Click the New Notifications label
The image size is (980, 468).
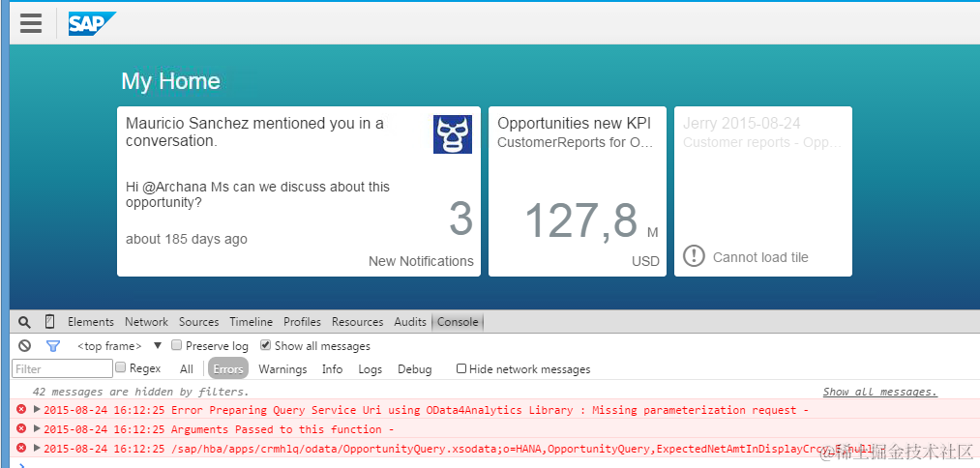(421, 261)
